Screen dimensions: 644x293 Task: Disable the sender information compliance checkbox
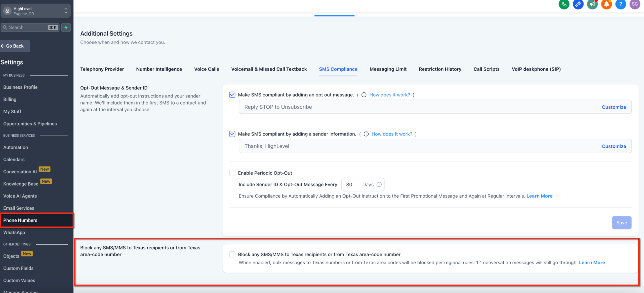tap(232, 134)
